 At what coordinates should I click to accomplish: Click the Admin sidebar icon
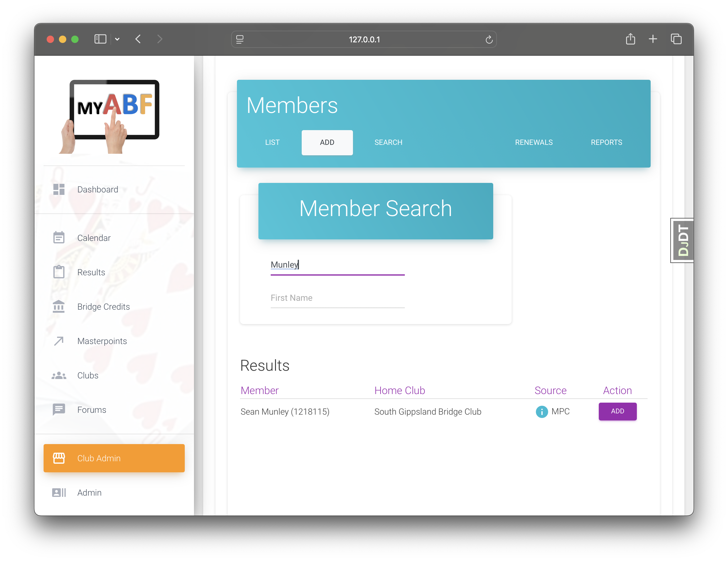[59, 492]
